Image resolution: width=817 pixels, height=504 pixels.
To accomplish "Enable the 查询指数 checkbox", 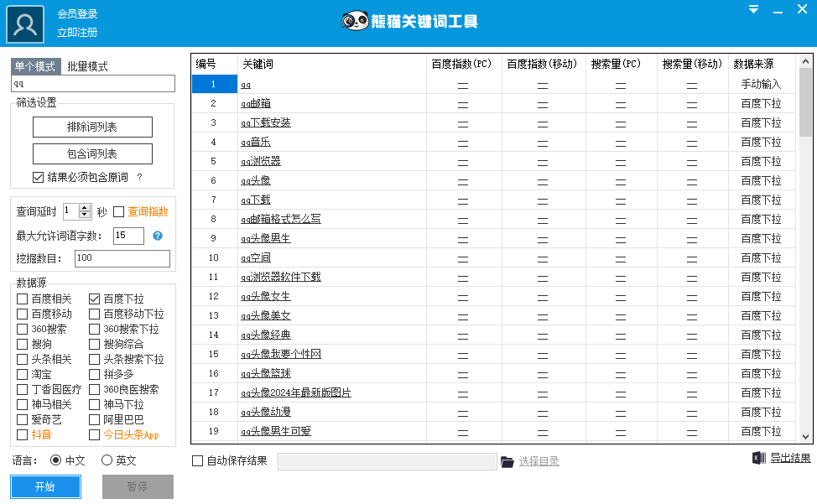I will (x=119, y=212).
